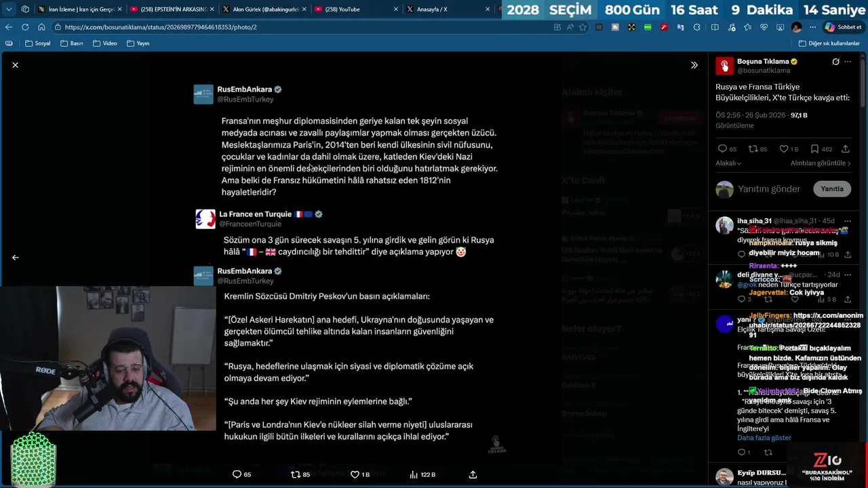
Task: Open the browser profile avatar
Action: click(x=796, y=27)
